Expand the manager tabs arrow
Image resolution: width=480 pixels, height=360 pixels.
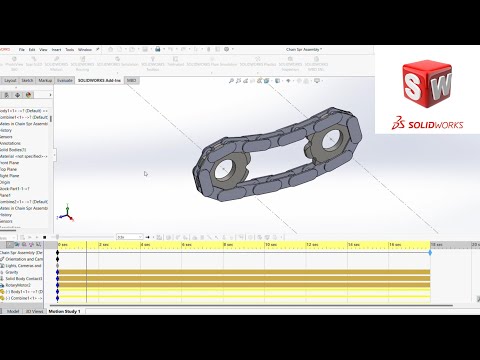pos(50,95)
